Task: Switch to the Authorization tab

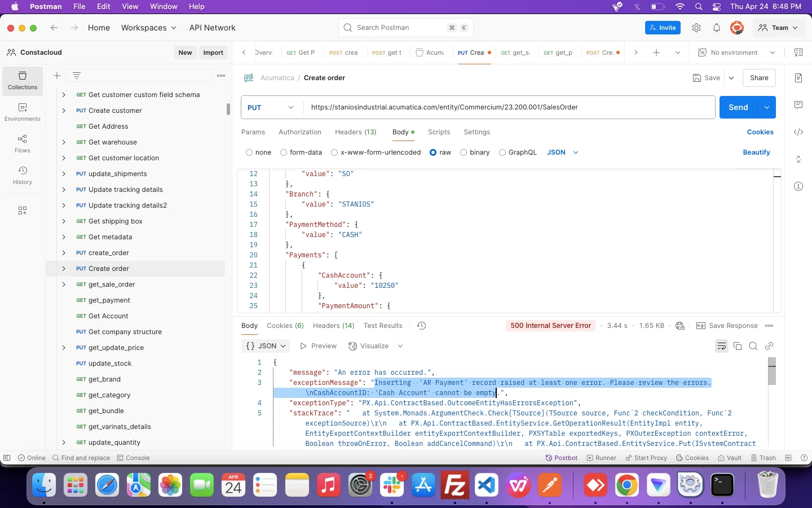Action: point(300,132)
